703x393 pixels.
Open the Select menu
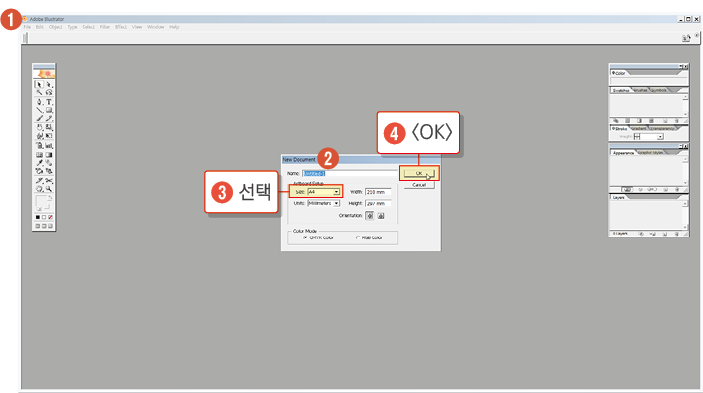(x=88, y=27)
